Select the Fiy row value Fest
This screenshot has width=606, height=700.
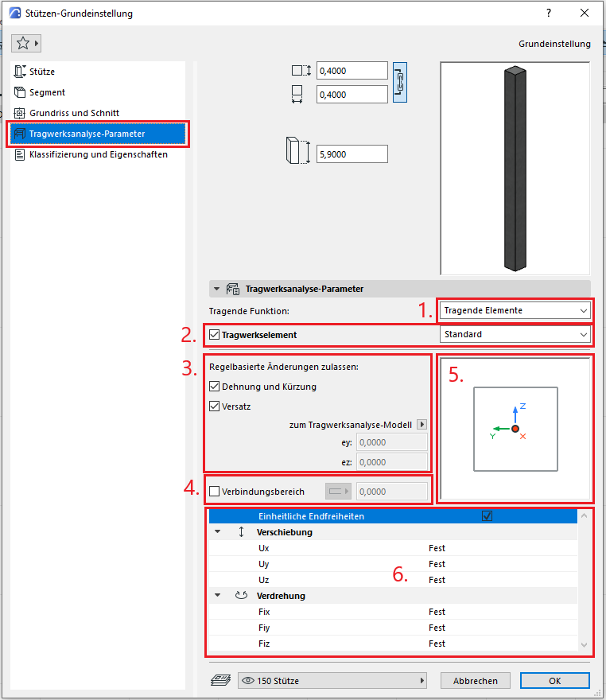point(437,628)
